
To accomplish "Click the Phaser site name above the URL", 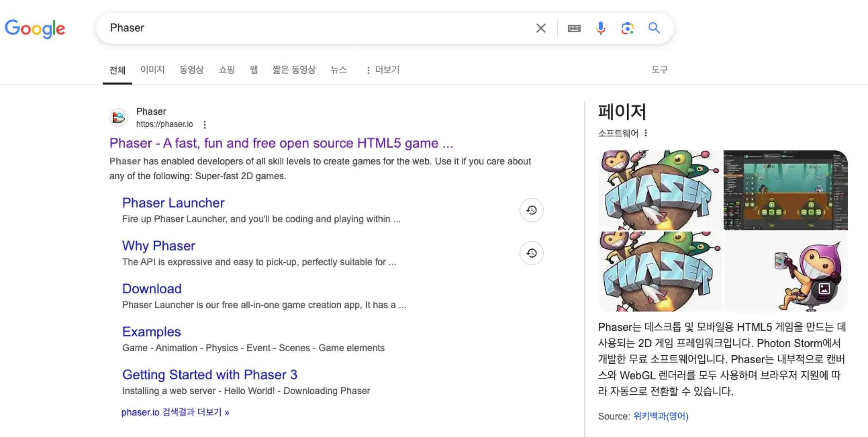I will pyautogui.click(x=151, y=111).
